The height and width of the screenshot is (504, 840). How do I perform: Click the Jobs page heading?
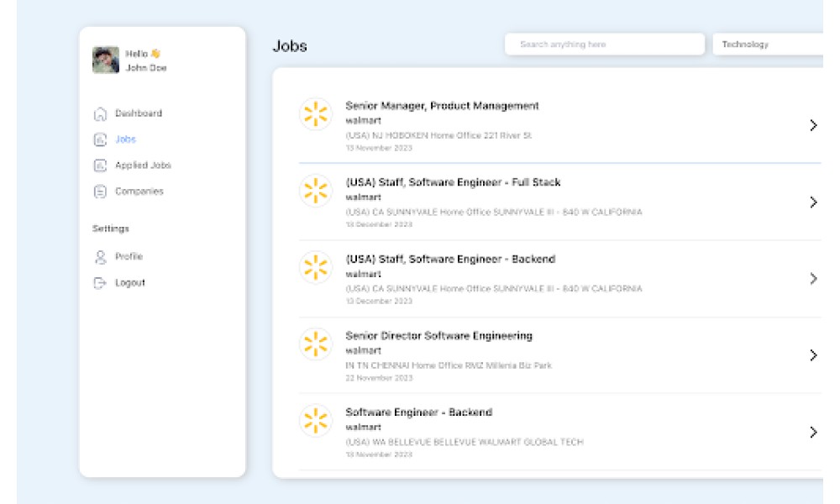click(x=290, y=46)
